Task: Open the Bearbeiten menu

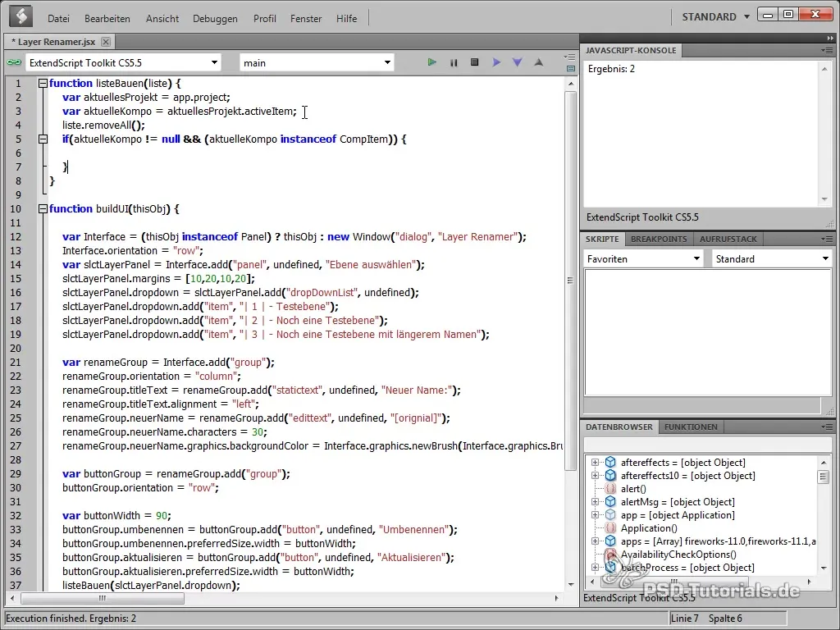Action: tap(107, 18)
